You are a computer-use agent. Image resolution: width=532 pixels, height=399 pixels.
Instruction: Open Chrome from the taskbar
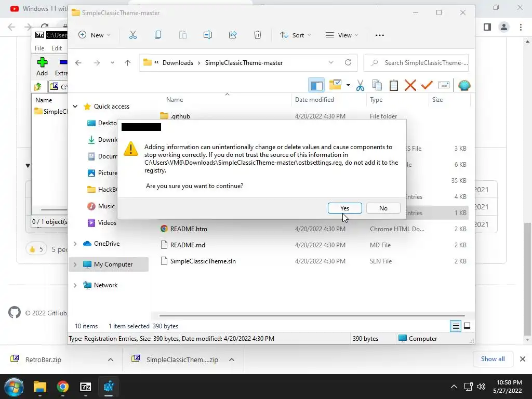tap(63, 387)
